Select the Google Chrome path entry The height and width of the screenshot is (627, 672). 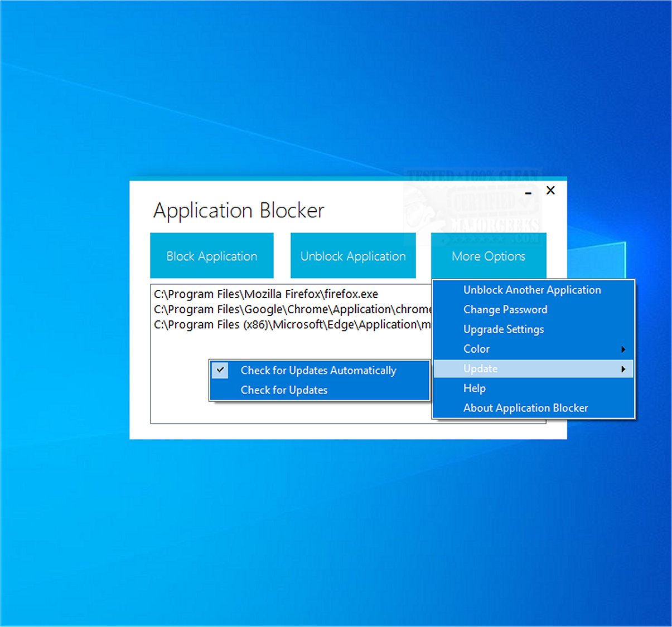tap(292, 309)
